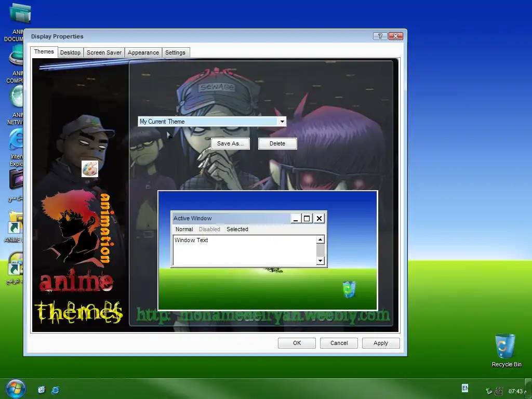532x399 pixels.
Task: Click the Selected menu item in preview
Action: pyautogui.click(x=237, y=229)
